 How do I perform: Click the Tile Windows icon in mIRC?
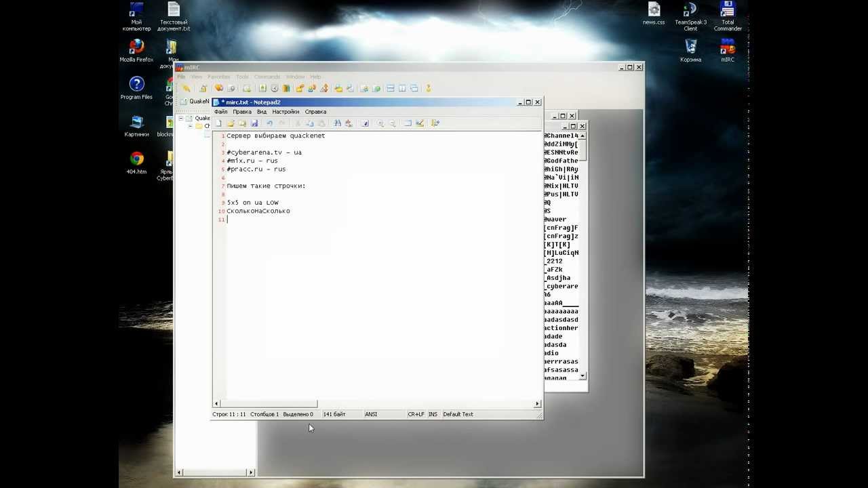pyautogui.click(x=390, y=88)
